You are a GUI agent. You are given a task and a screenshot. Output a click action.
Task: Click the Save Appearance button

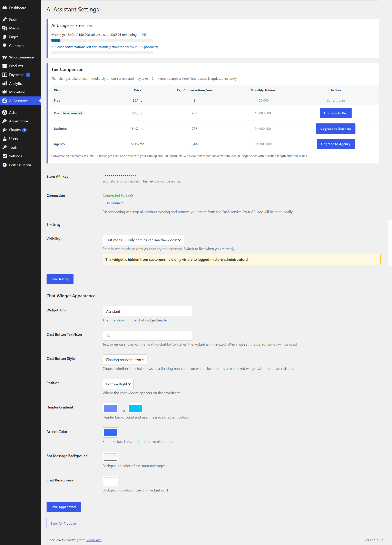tap(64, 507)
